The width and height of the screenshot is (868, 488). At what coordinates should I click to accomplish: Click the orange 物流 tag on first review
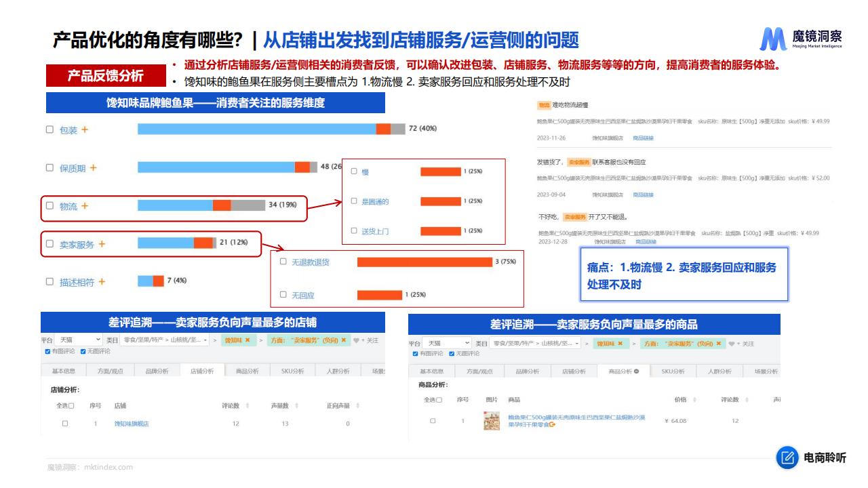click(544, 105)
